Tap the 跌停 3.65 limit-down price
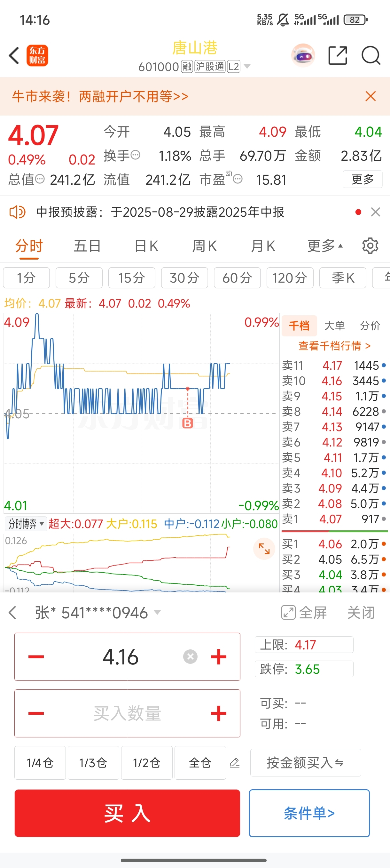Image resolution: width=390 pixels, height=868 pixels. (x=304, y=669)
